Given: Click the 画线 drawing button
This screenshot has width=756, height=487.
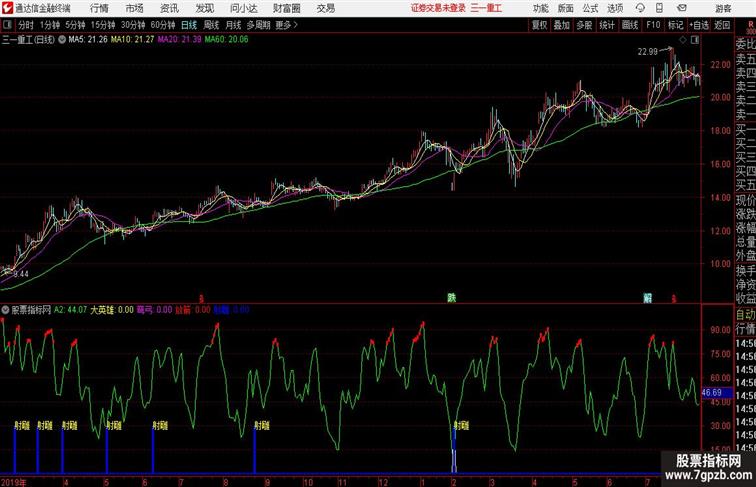Looking at the screenshot, I should [x=630, y=25].
